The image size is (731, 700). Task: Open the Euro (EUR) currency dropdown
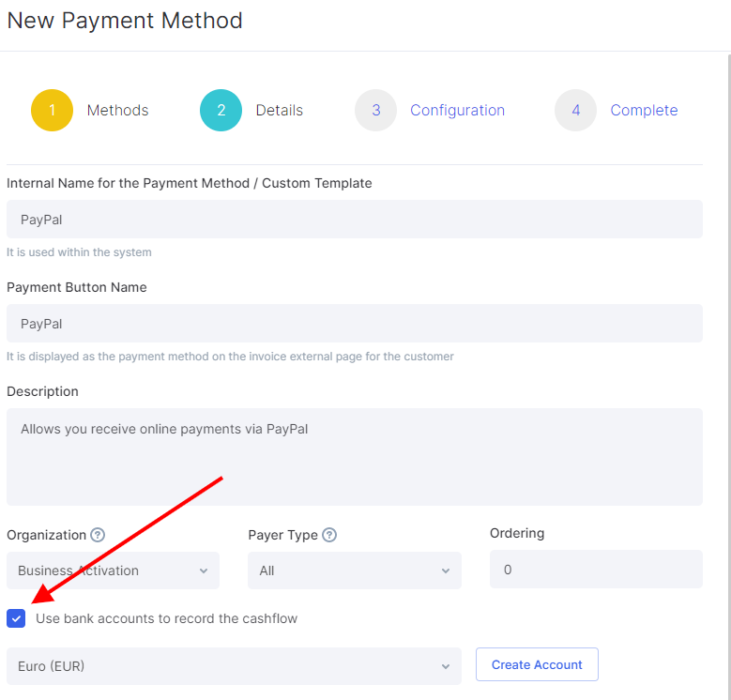point(234,666)
